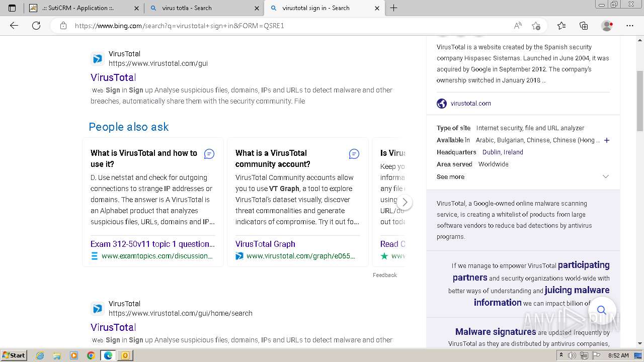The image size is (644, 362).
Task: Open volume control in system tray
Action: tap(572, 355)
